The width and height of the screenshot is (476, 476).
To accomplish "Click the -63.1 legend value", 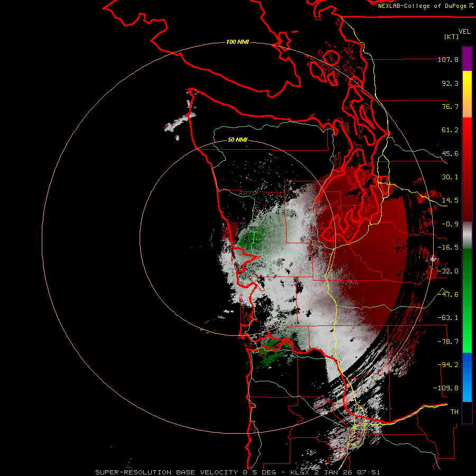I will pyautogui.click(x=448, y=318).
